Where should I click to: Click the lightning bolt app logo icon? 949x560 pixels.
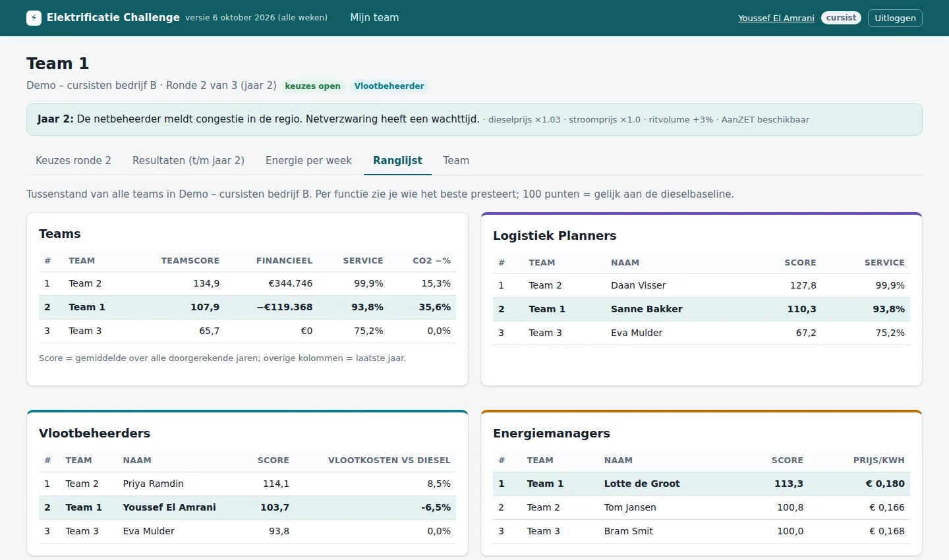click(34, 18)
